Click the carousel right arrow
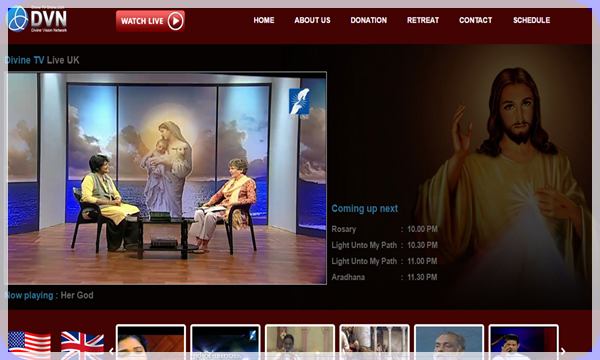This screenshot has height=360, width=600. pyautogui.click(x=563, y=351)
